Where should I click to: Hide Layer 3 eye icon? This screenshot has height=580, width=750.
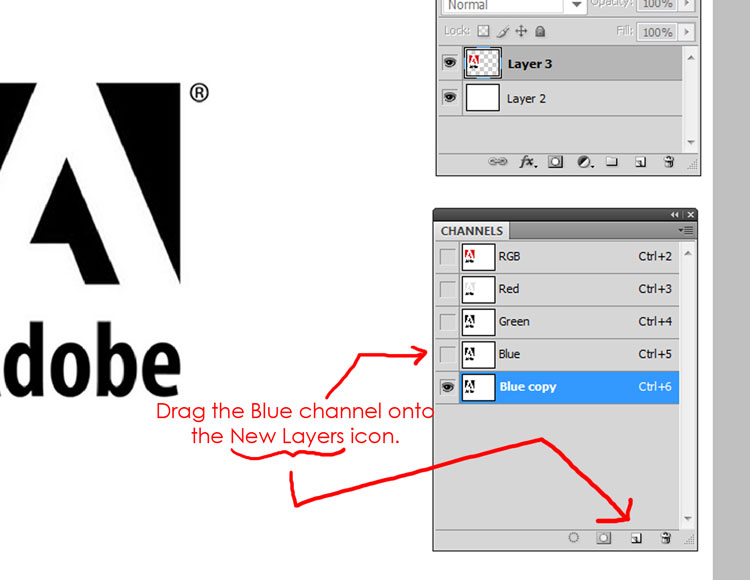pyautogui.click(x=450, y=63)
